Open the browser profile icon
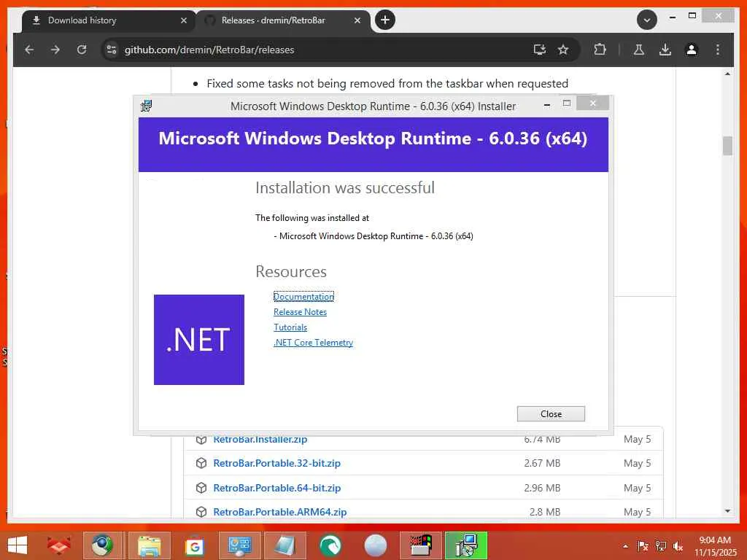Image resolution: width=747 pixels, height=560 pixels. point(692,50)
